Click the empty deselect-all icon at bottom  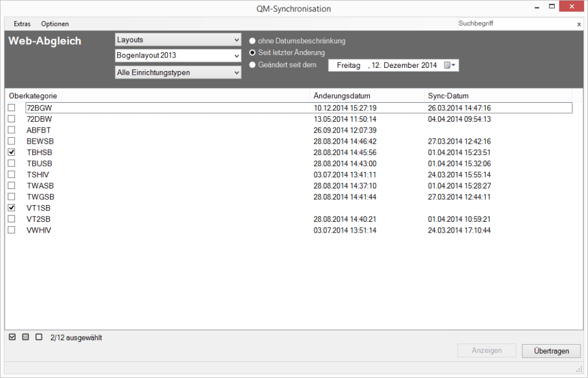(x=39, y=337)
